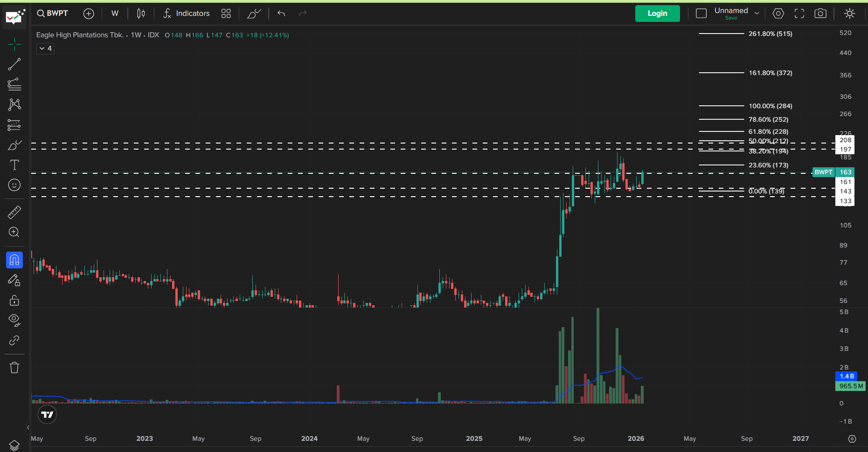Screen dimensions: 868x452
Task: Open the drawing brush toolbar button
Action: point(254,14)
